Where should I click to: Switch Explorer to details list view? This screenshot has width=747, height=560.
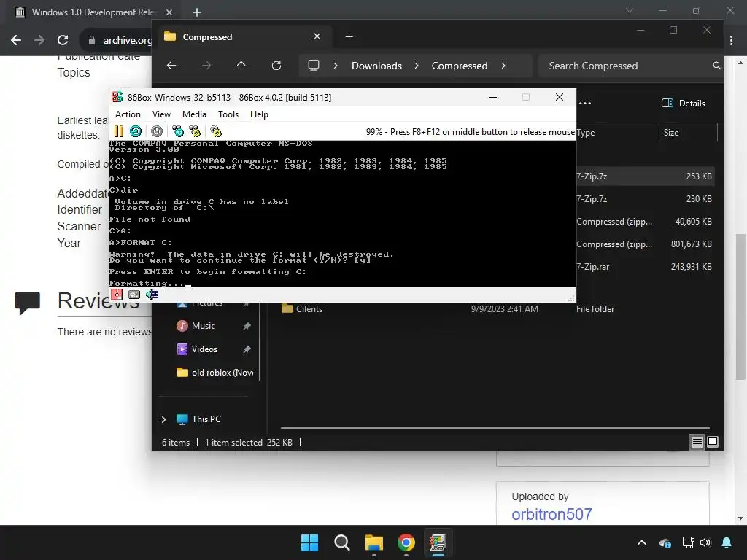pyautogui.click(x=697, y=443)
